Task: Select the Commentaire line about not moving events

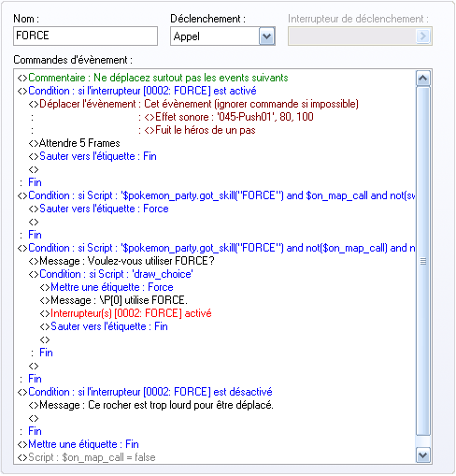Action: [x=153, y=78]
